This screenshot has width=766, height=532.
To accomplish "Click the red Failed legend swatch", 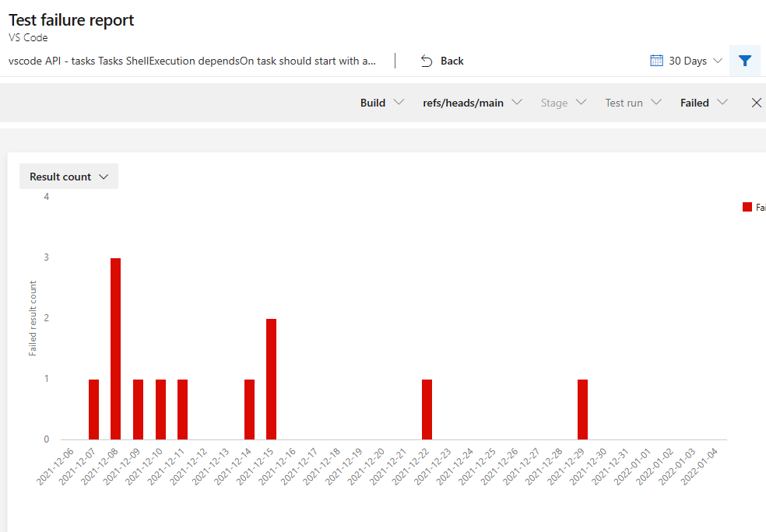I will point(747,207).
